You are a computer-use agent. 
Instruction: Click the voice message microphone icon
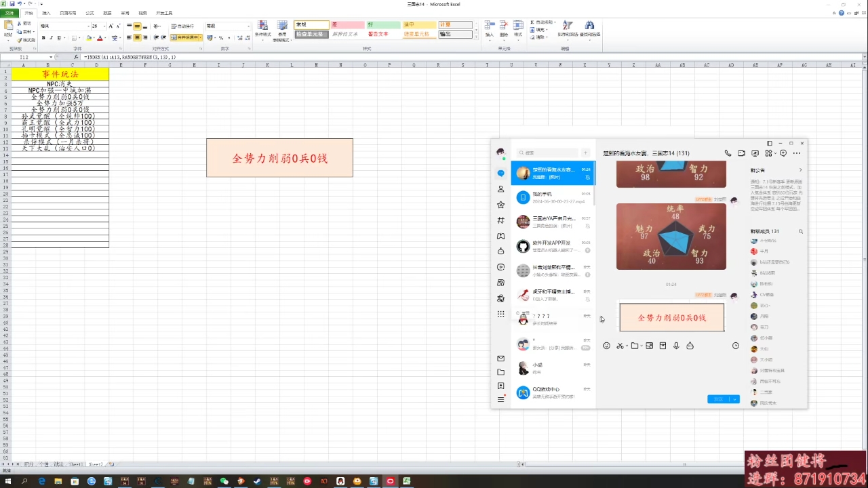(676, 346)
